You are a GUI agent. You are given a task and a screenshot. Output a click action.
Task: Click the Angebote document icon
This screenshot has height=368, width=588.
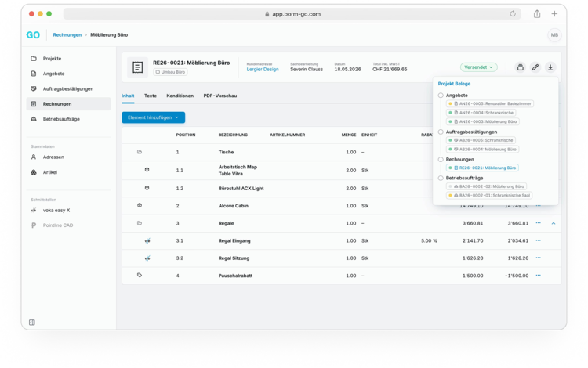(34, 74)
